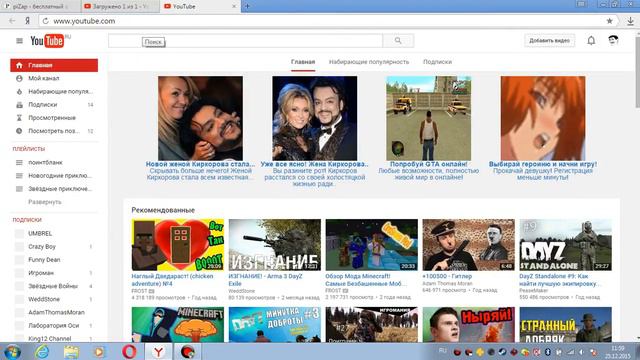Open Лаборатория Оси subscription channel
Viewport: 640px width, 360px height.
point(54,326)
